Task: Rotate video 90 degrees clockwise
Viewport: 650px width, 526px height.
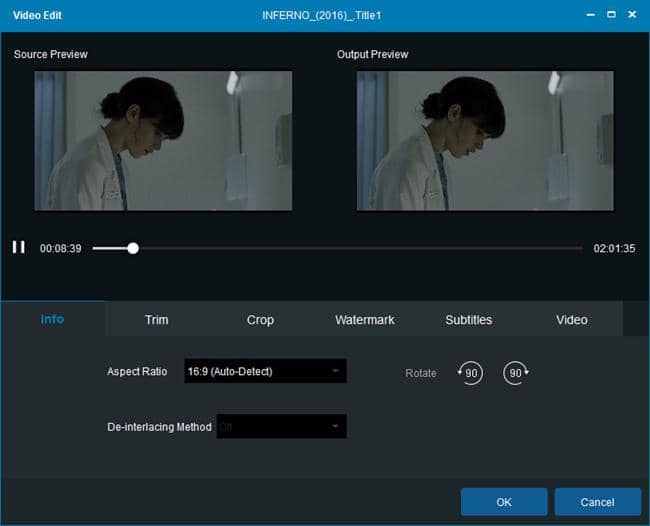Action: [x=516, y=373]
